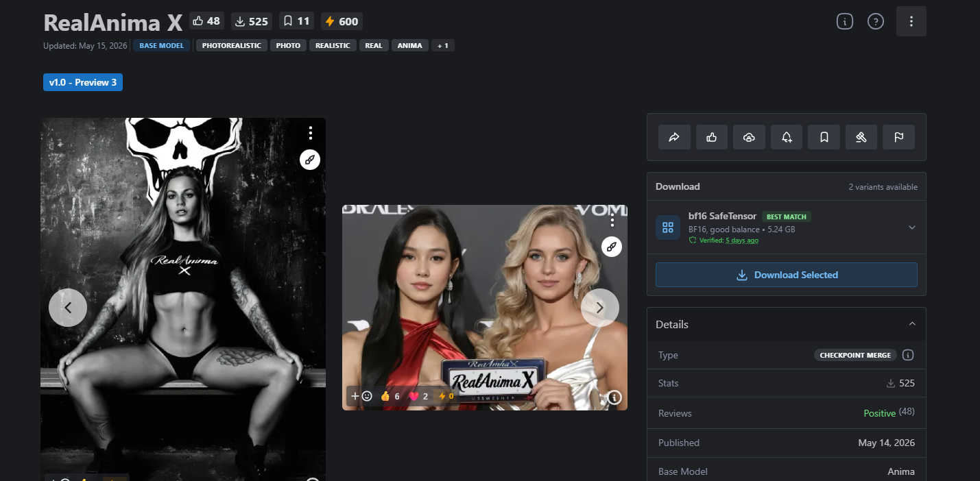Click the Download section header label
980x481 pixels.
tap(678, 186)
